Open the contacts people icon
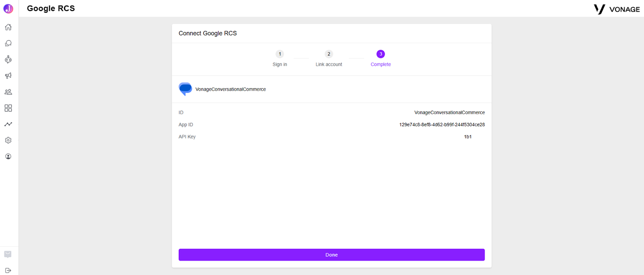The height and width of the screenshot is (275, 644). pyautogui.click(x=8, y=92)
